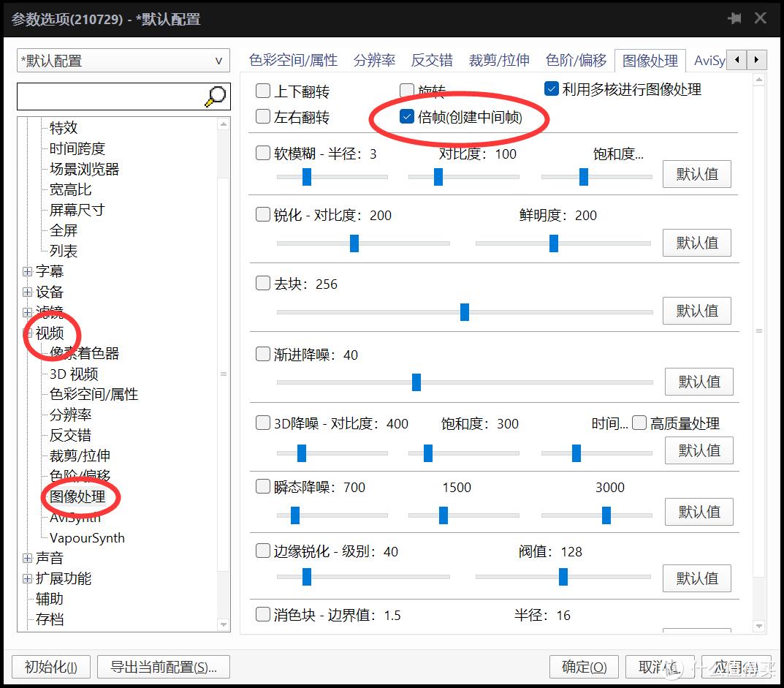Click inside the search input field
This screenshot has height=688, width=784.
110,96
